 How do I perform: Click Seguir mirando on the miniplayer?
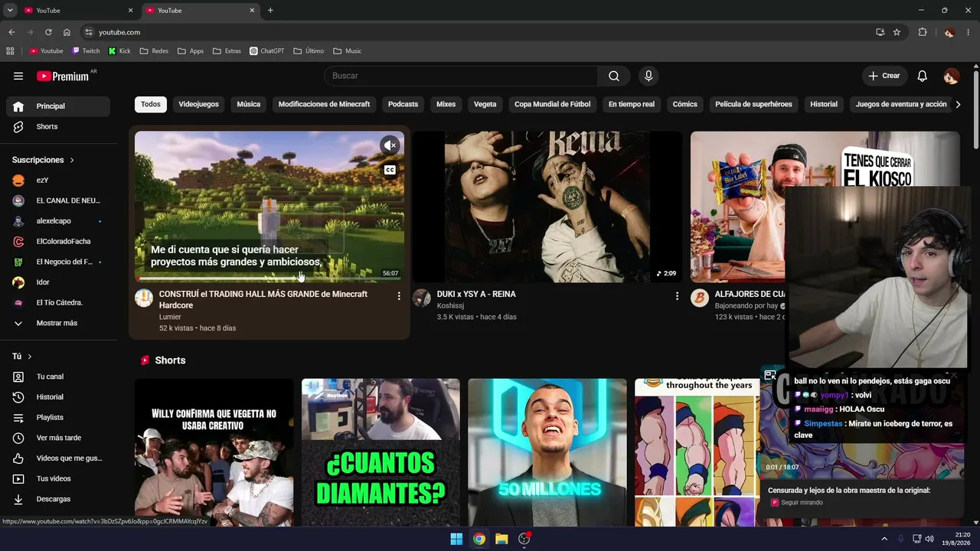[796, 503]
